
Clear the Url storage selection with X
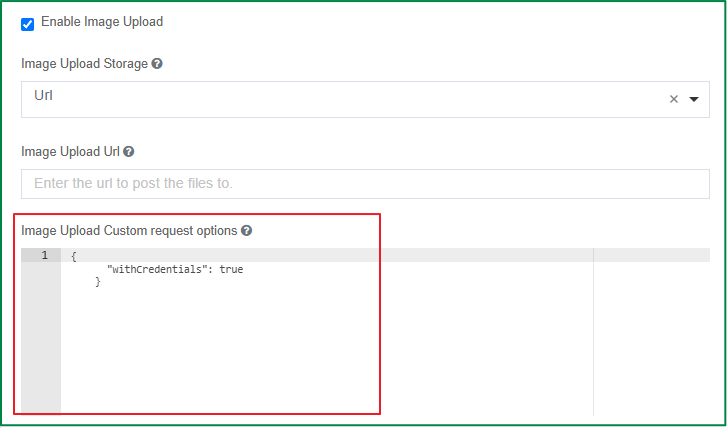(x=674, y=99)
